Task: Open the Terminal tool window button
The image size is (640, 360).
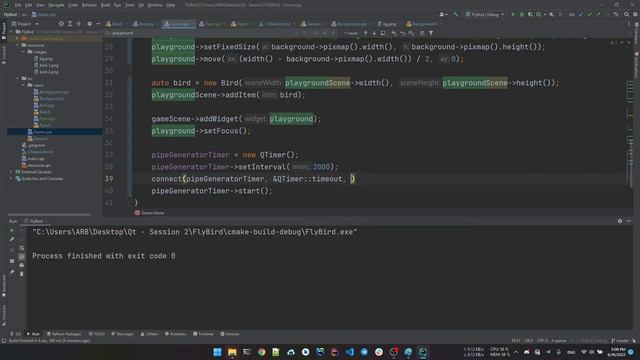Action: 203,334
